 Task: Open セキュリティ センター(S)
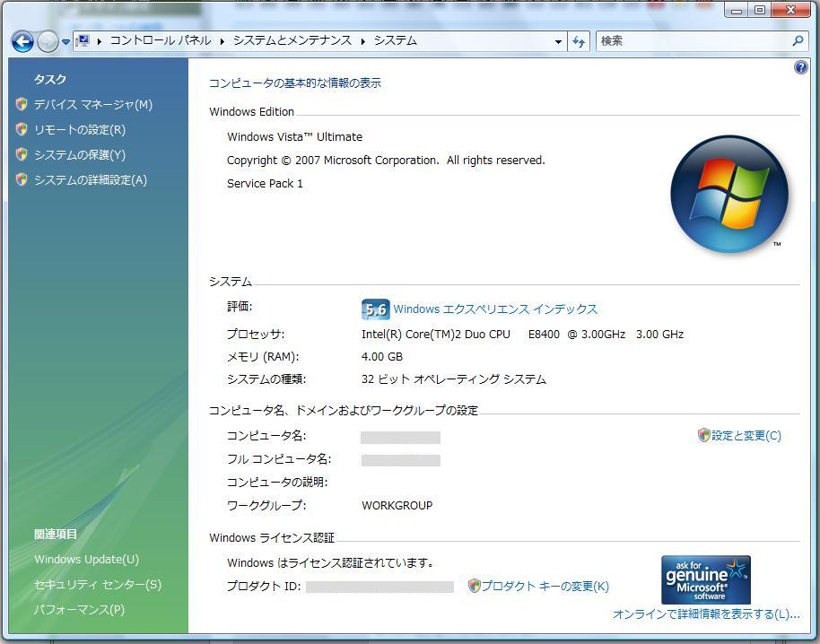pos(98,585)
